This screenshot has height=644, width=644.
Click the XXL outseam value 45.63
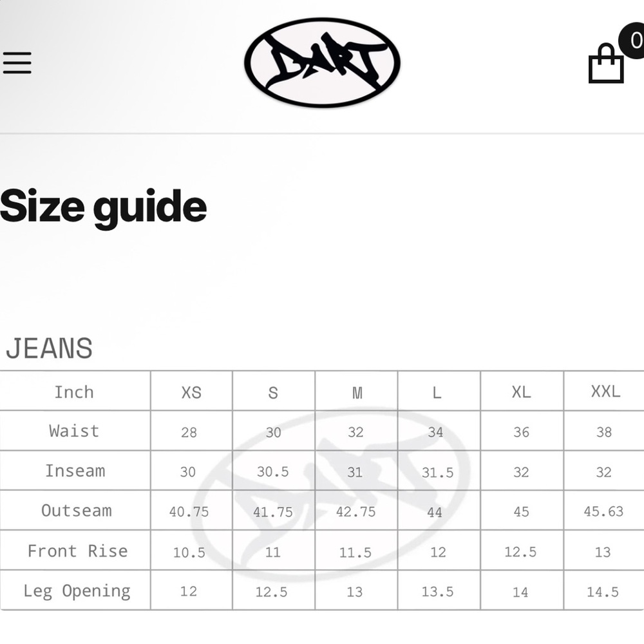[603, 511]
